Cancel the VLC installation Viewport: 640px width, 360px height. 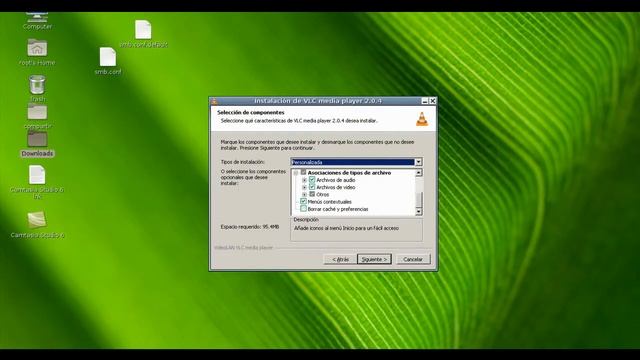pyautogui.click(x=413, y=259)
